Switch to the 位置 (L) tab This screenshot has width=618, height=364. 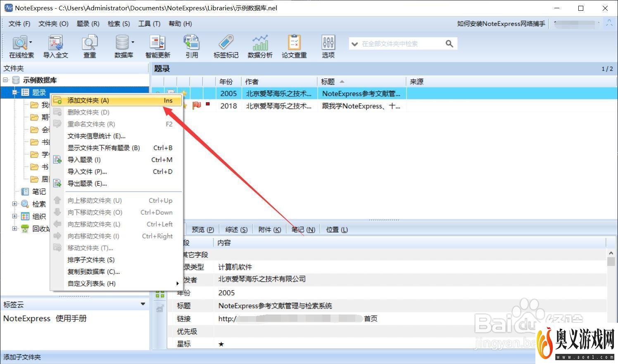337,229
